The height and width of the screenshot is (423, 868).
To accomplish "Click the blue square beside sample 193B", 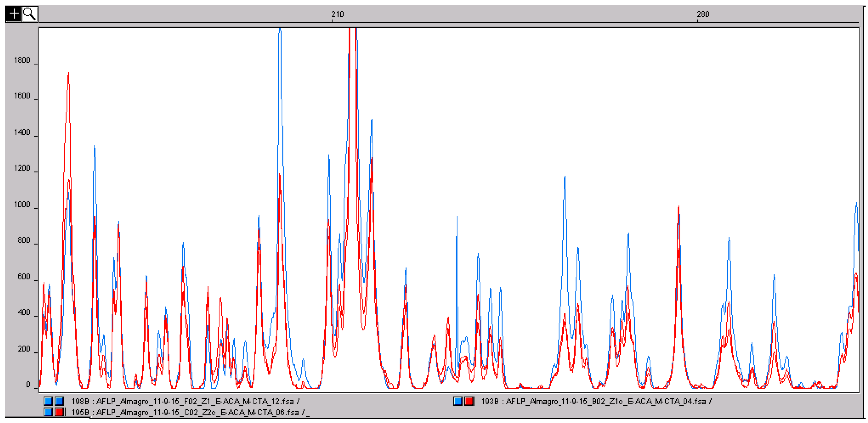I will (x=458, y=401).
